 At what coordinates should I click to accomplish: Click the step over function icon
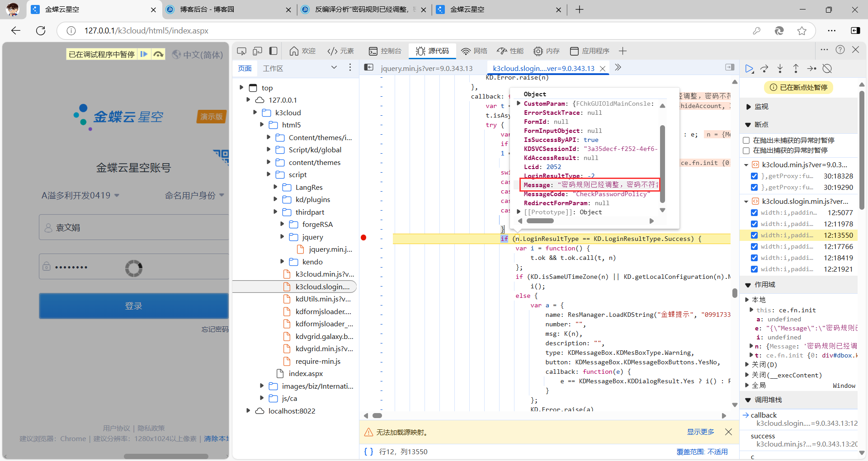[x=764, y=69]
